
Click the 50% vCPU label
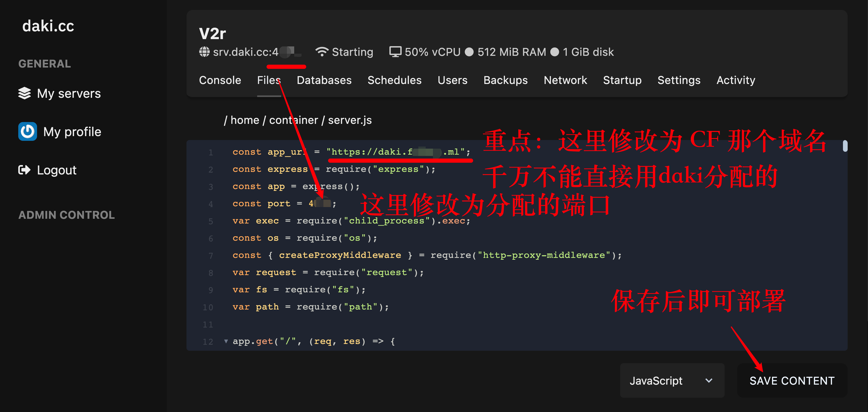(x=432, y=52)
